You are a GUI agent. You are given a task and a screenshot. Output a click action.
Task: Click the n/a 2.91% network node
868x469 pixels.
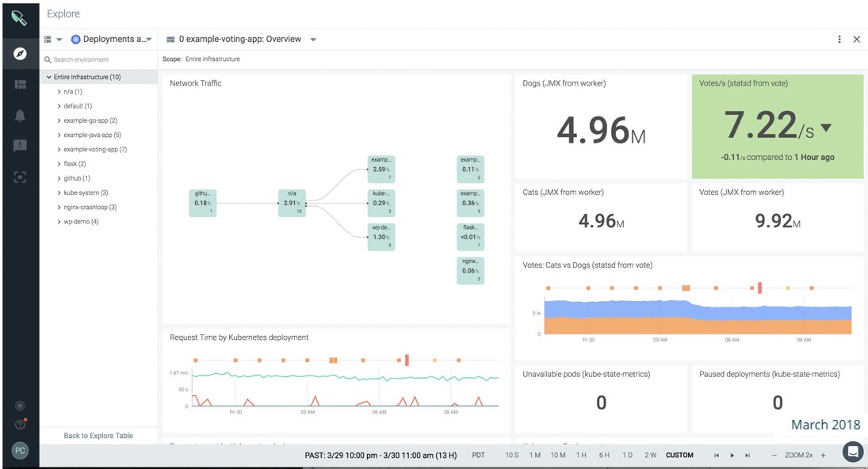(292, 203)
